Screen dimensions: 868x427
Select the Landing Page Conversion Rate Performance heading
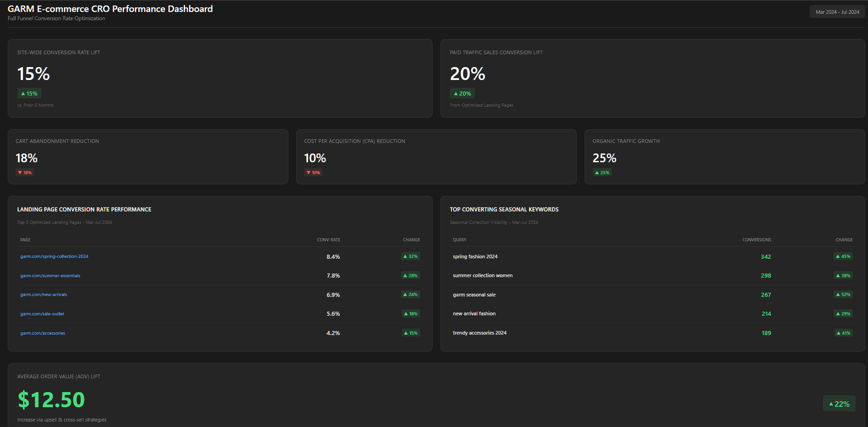click(x=85, y=210)
